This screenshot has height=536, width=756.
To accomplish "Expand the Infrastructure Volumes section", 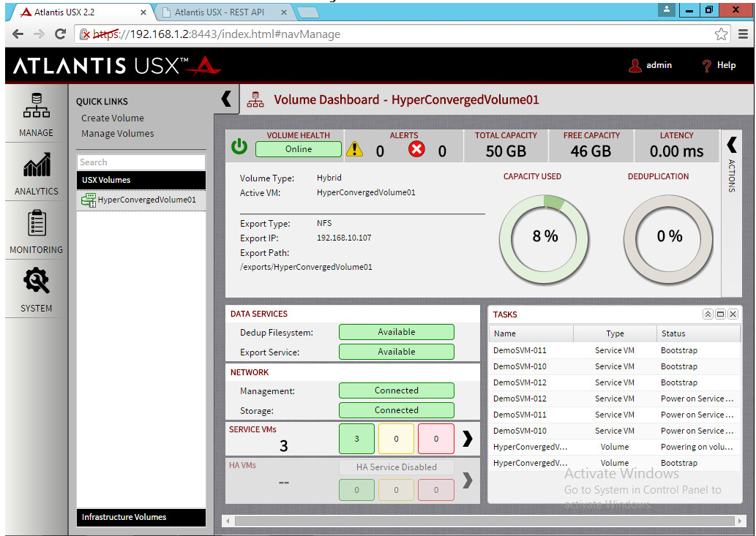I will click(141, 517).
